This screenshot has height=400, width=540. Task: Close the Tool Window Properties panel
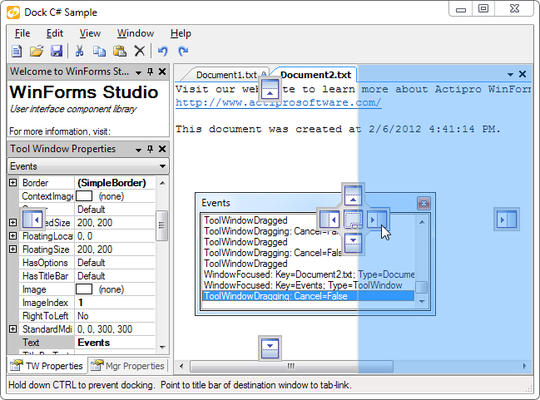[x=162, y=149]
